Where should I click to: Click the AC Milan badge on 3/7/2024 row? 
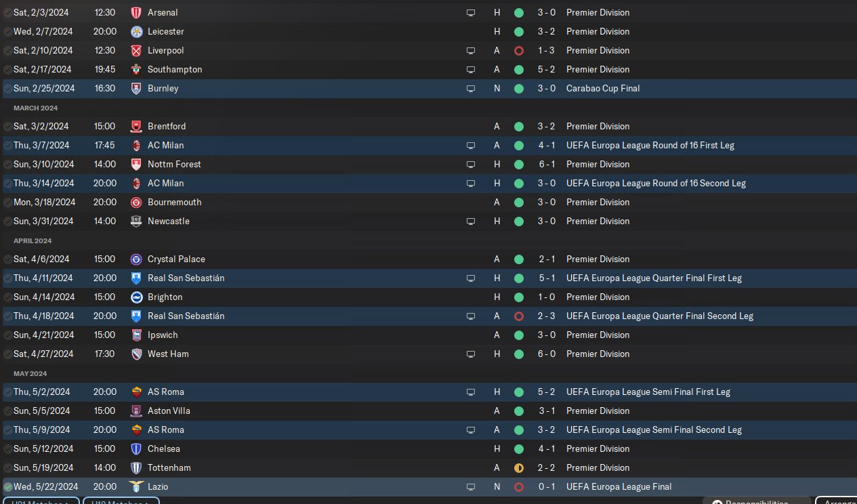pos(136,145)
